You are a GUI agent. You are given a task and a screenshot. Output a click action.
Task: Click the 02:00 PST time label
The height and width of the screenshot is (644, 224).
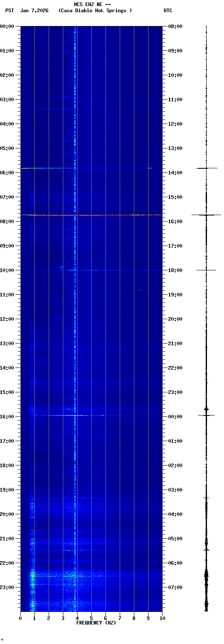click(7, 75)
